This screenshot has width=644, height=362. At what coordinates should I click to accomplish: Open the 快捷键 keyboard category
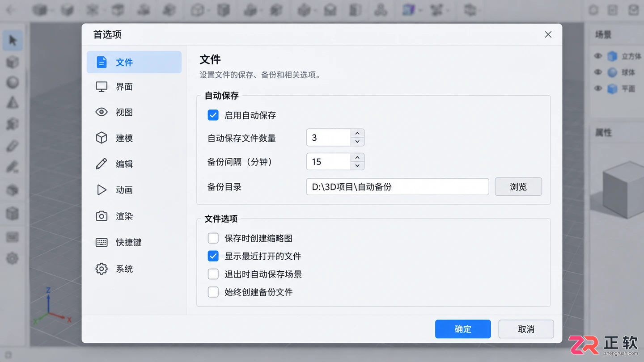134,242
